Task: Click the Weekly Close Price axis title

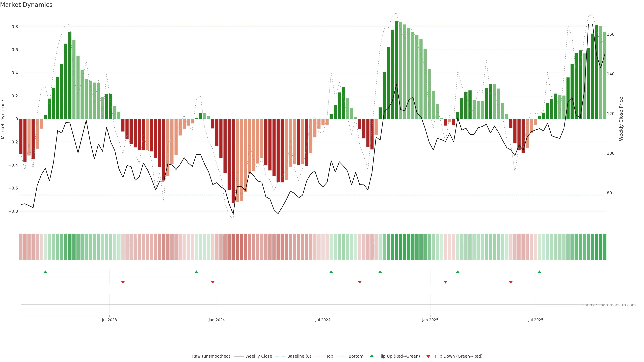Action: click(621, 119)
